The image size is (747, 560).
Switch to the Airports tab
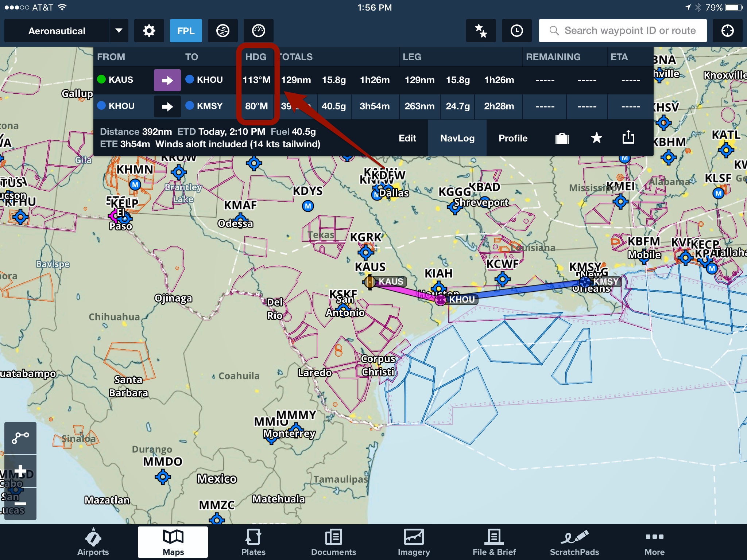point(93,542)
